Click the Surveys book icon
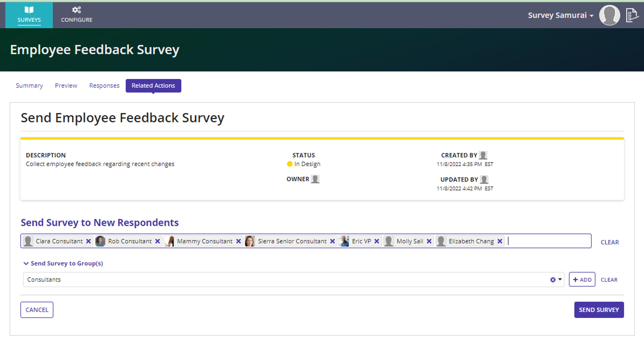 (x=29, y=10)
